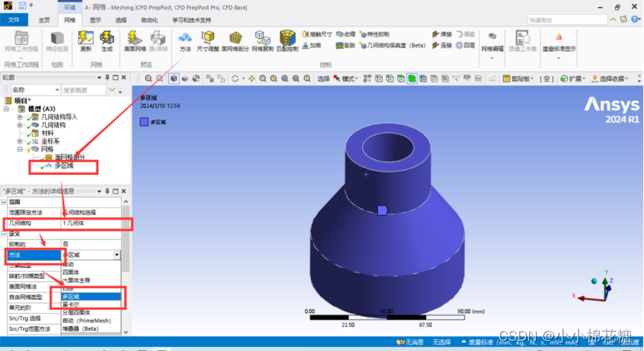Click the save icon in the title bar
This screenshot has height=351, width=644.
(x=23, y=5)
